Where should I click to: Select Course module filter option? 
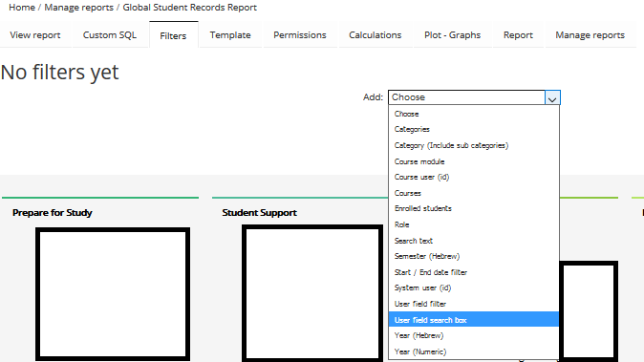[474, 161]
